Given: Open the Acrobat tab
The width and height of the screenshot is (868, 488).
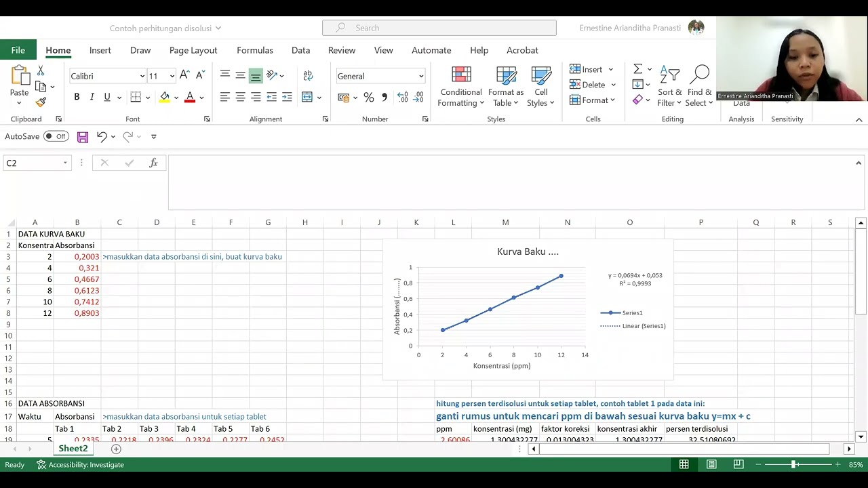Looking at the screenshot, I should tap(522, 50).
